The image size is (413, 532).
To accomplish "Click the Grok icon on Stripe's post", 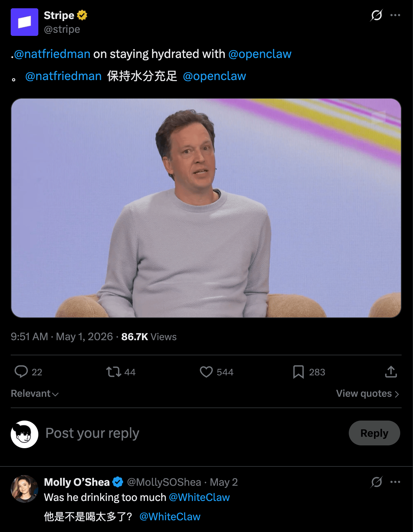I will tap(376, 15).
